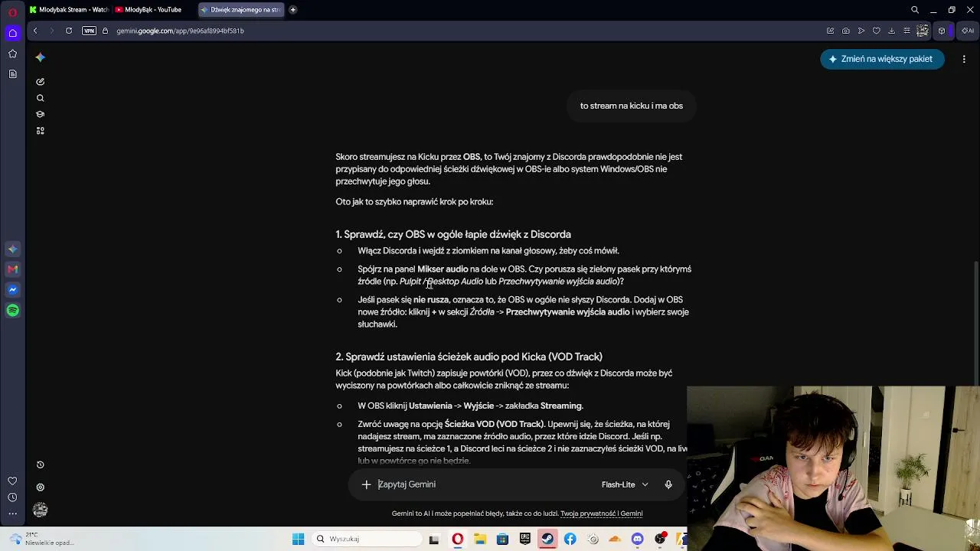This screenshot has width=980, height=551.
Task: Open a new browser tab
Action: [292, 10]
